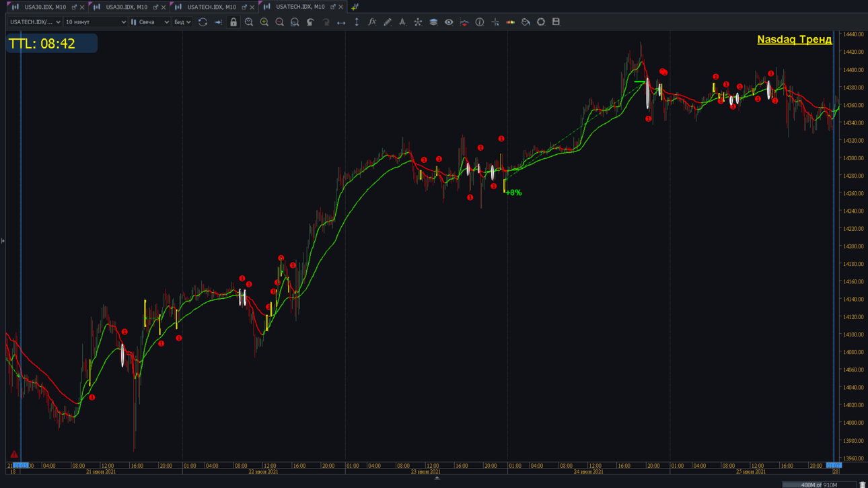The width and height of the screenshot is (868, 488).
Task: Open the 10 минут period dropdown
Action: click(x=96, y=22)
